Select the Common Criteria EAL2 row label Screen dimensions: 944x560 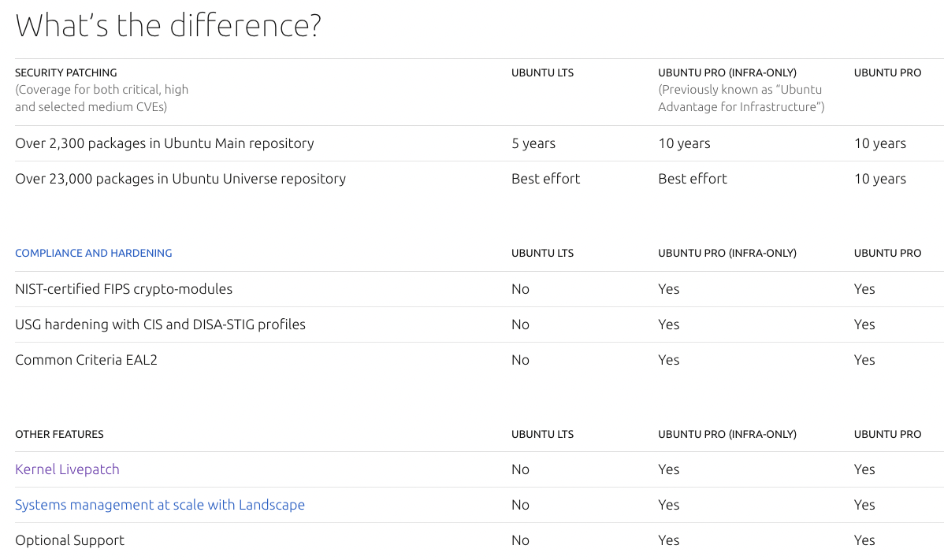[86, 360]
